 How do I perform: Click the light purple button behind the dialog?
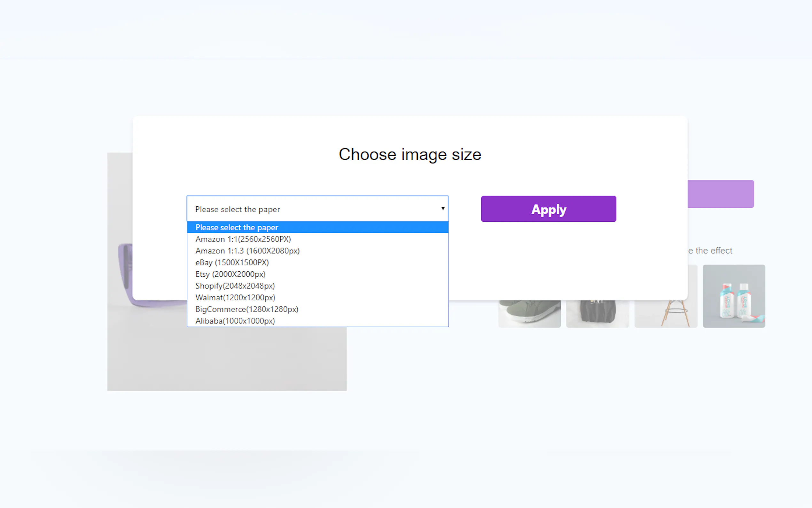click(x=720, y=194)
